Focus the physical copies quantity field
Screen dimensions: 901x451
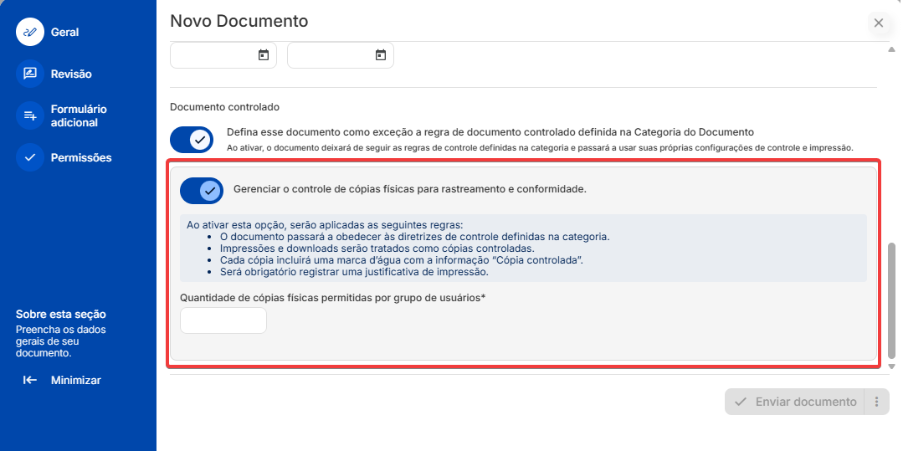[223, 321]
